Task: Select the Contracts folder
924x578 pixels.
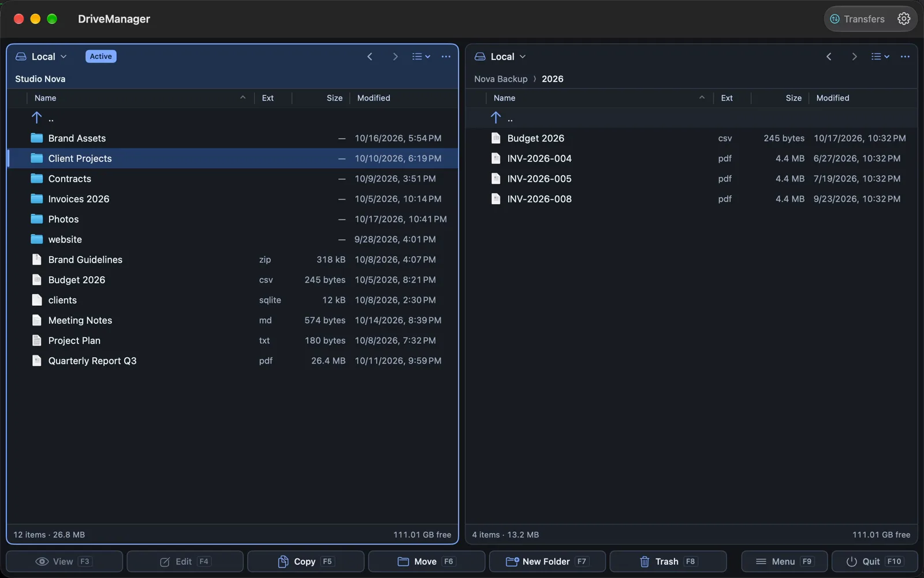Action: pos(233,179)
